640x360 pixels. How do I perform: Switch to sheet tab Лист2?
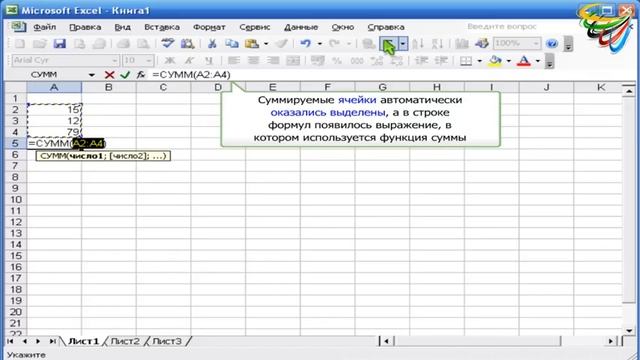[125, 341]
